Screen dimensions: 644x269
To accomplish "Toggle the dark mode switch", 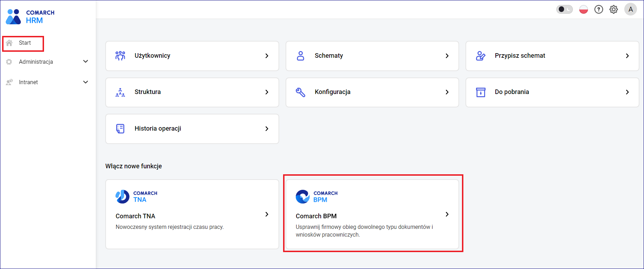I will click(x=564, y=10).
